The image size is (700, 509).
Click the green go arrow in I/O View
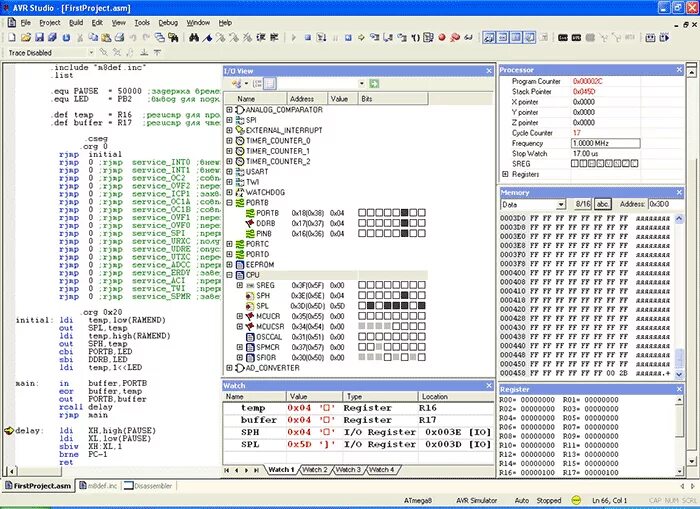coord(374,83)
